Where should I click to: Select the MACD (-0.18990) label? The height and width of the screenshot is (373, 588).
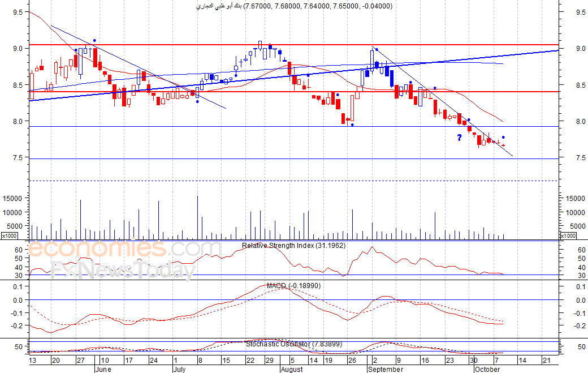coord(293,286)
